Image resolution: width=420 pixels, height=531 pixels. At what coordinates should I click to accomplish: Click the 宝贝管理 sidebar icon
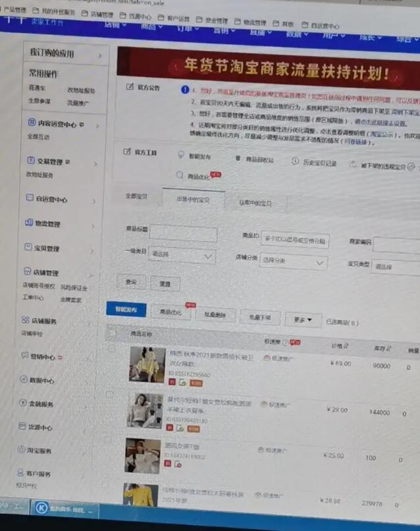point(28,247)
